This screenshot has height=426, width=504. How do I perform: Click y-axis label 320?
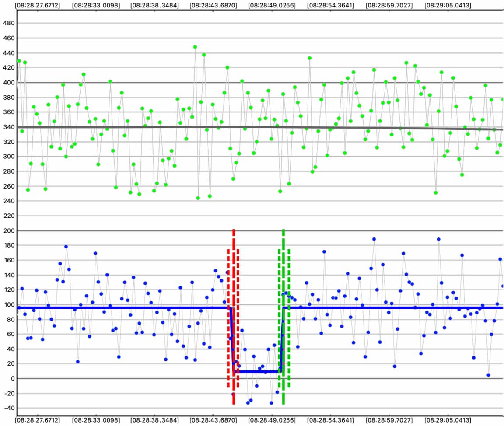(x=9, y=142)
